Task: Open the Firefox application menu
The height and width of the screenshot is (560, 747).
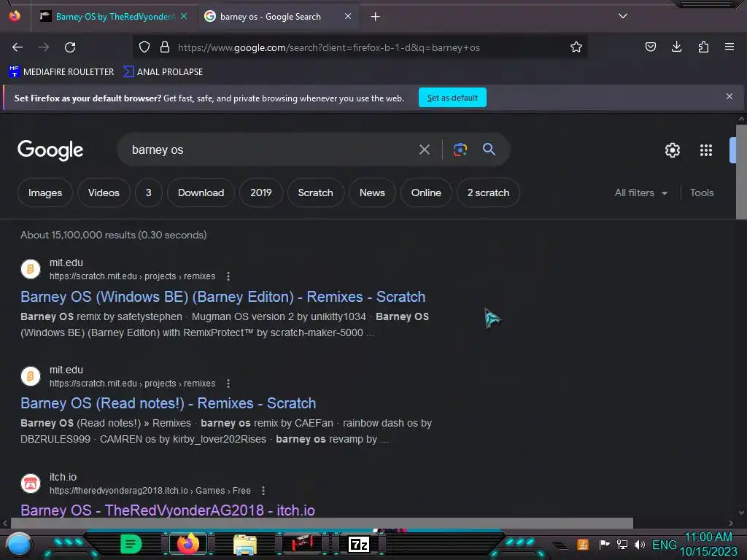Action: (x=729, y=47)
